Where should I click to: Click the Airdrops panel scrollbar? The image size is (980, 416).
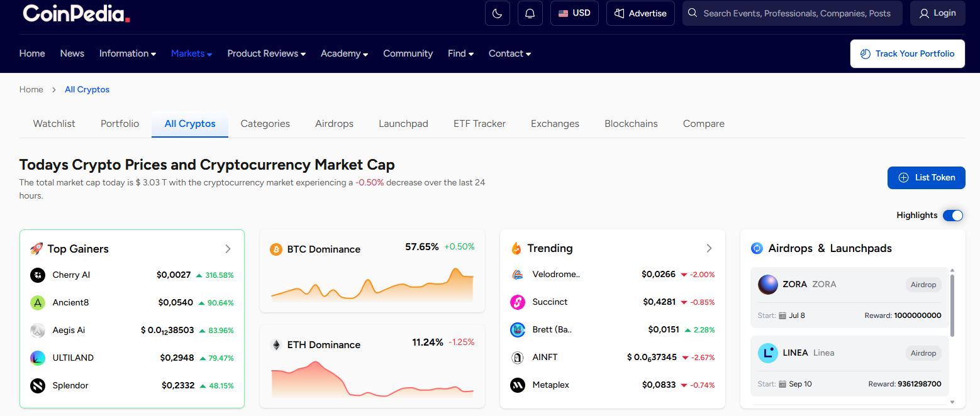[952, 305]
